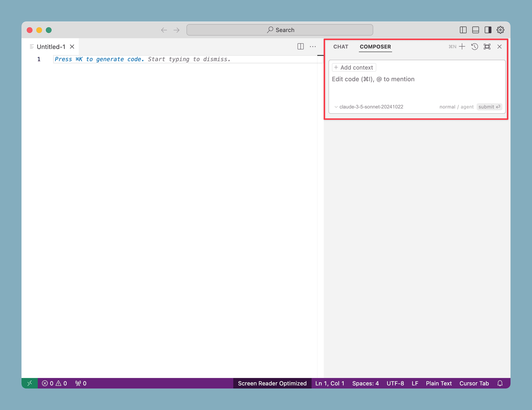Click the go back arrow

[x=164, y=30]
